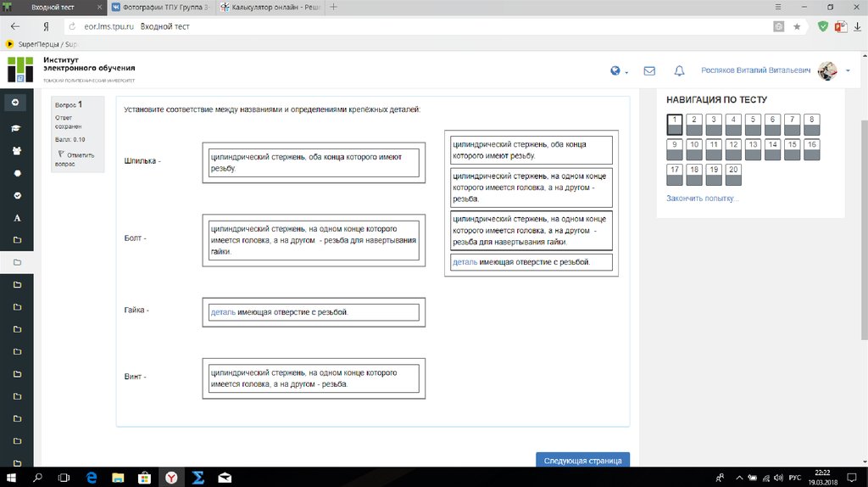This screenshot has height=487, width=868.
Task: Go to question 16 in navigation
Action: click(811, 149)
